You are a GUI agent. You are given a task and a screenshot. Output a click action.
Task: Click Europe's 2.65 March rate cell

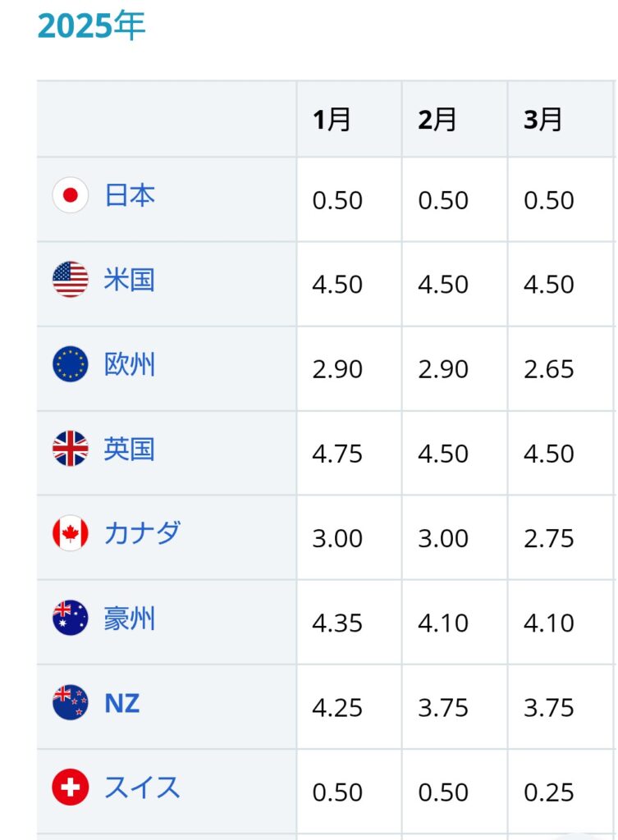tap(560, 368)
